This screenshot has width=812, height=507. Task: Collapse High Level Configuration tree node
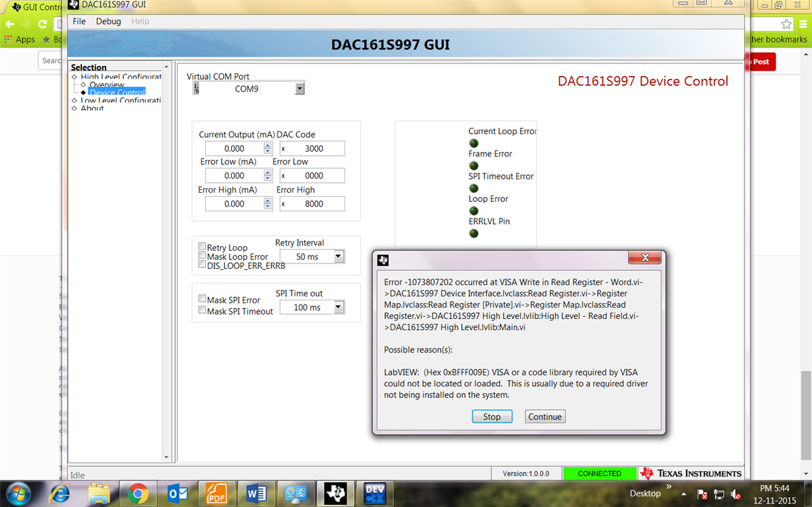pyautogui.click(x=75, y=77)
